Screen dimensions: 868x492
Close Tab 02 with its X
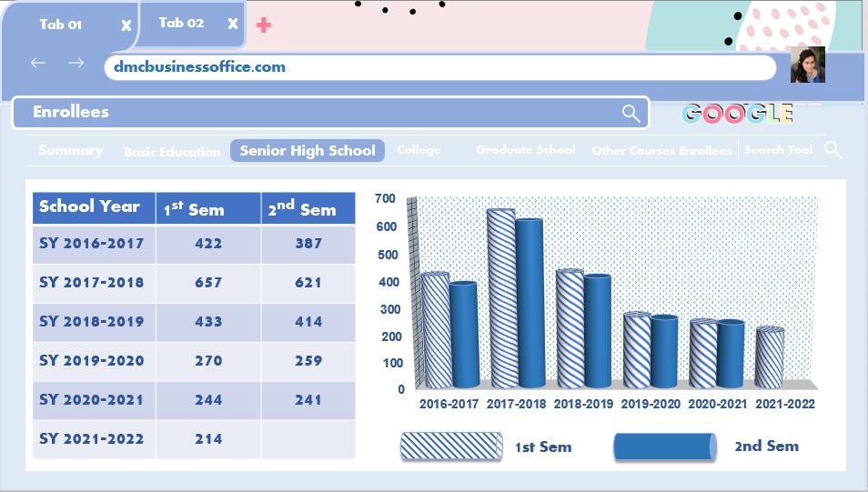(233, 24)
